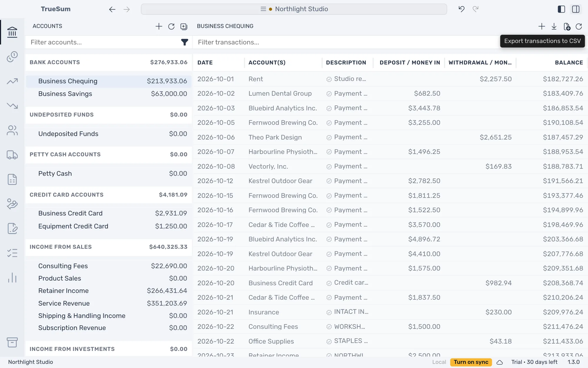The image size is (588, 368).
Task: Click the cloud sync status icon
Action: point(500,362)
